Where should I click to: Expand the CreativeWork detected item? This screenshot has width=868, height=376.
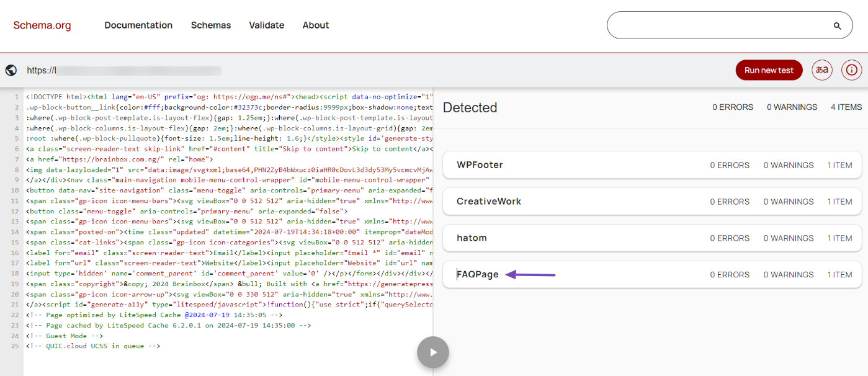click(x=652, y=202)
